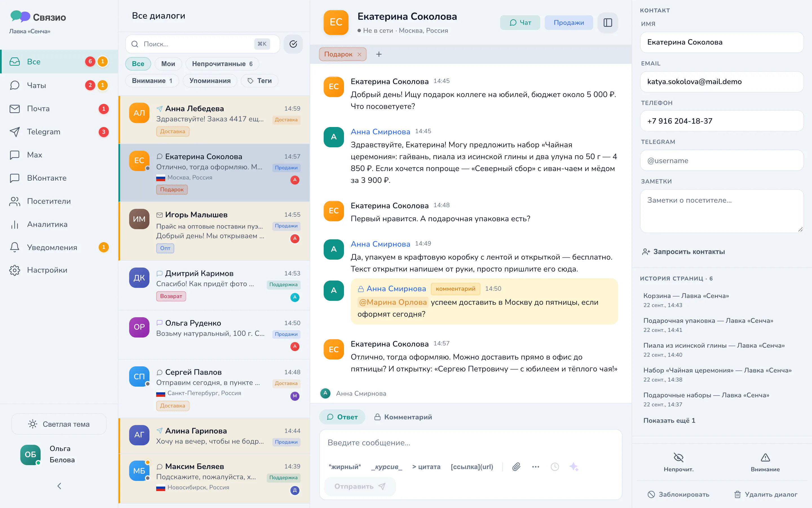This screenshot has width=812, height=508.
Task: Click the scheduled send clock icon
Action: (x=555, y=467)
